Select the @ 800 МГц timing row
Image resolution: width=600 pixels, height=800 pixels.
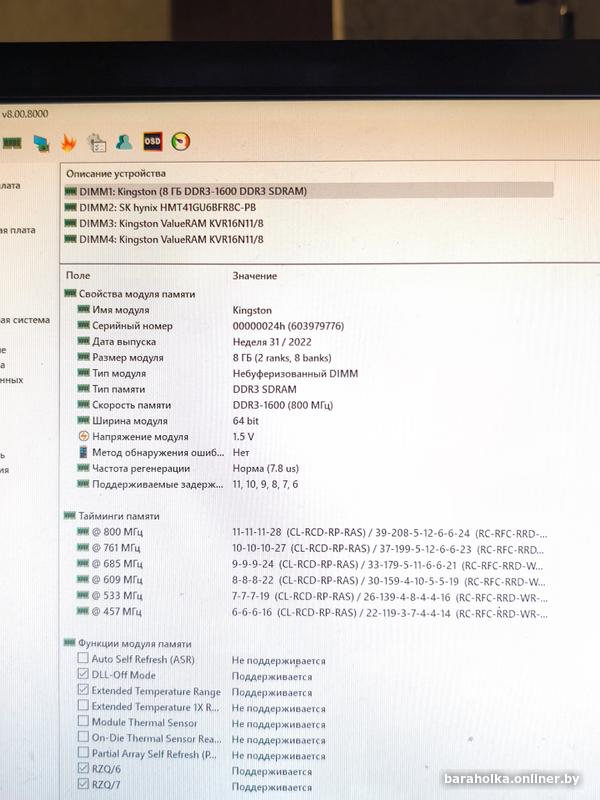click(x=312, y=532)
